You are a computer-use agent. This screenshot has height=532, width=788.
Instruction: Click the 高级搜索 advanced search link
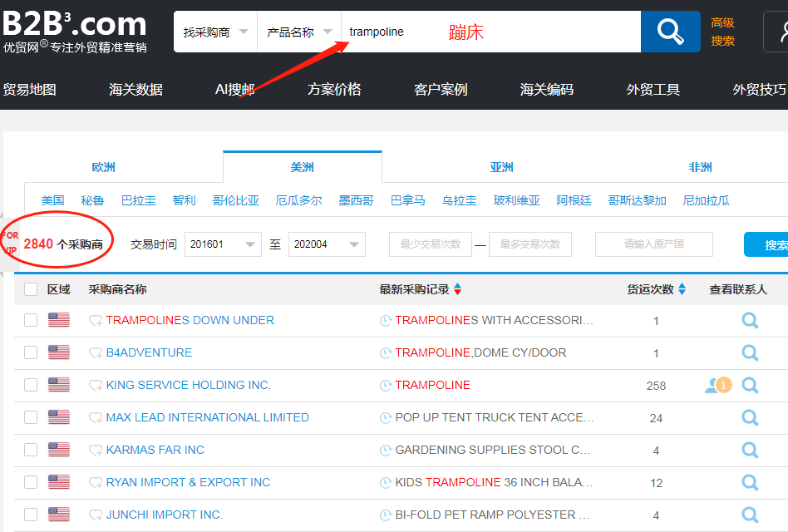(x=722, y=32)
